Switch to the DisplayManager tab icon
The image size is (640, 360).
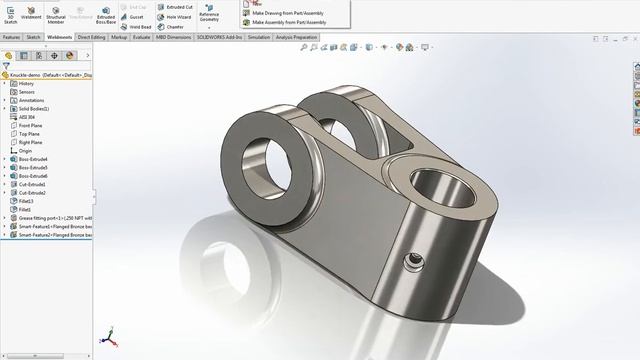(70, 56)
